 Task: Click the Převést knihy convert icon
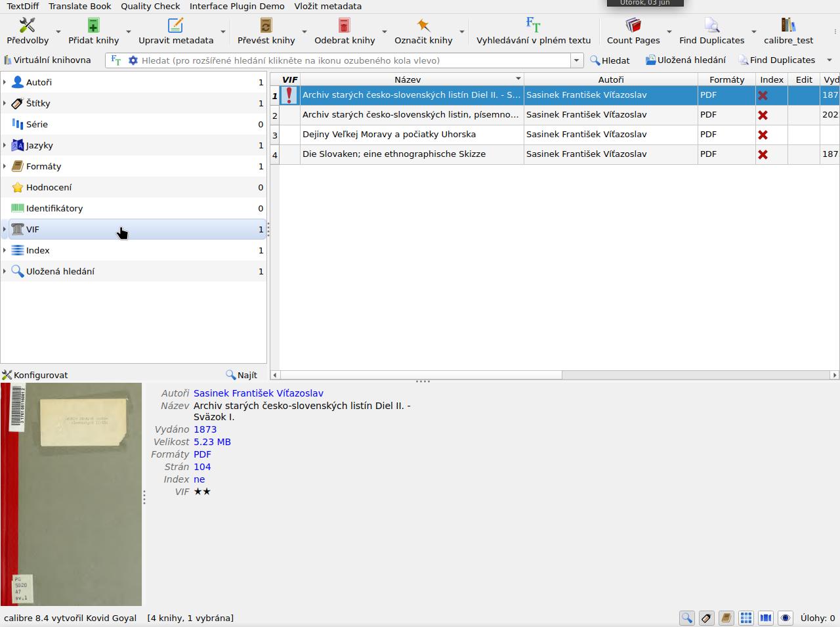266,26
